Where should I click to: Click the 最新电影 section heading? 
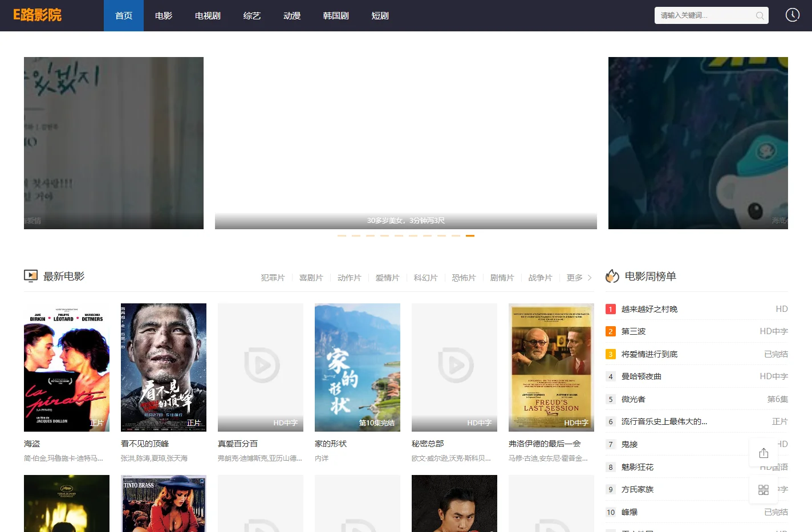tap(64, 277)
